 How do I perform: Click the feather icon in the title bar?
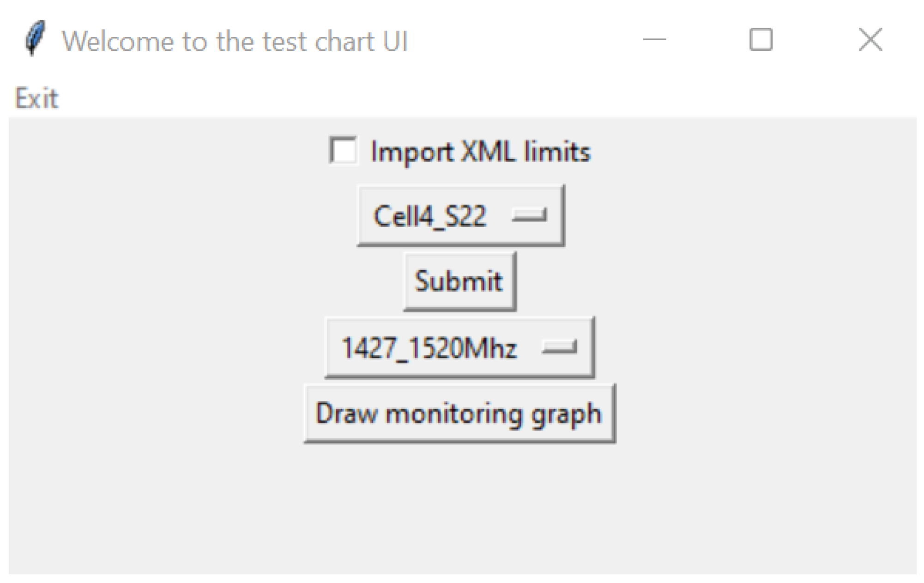click(x=35, y=39)
